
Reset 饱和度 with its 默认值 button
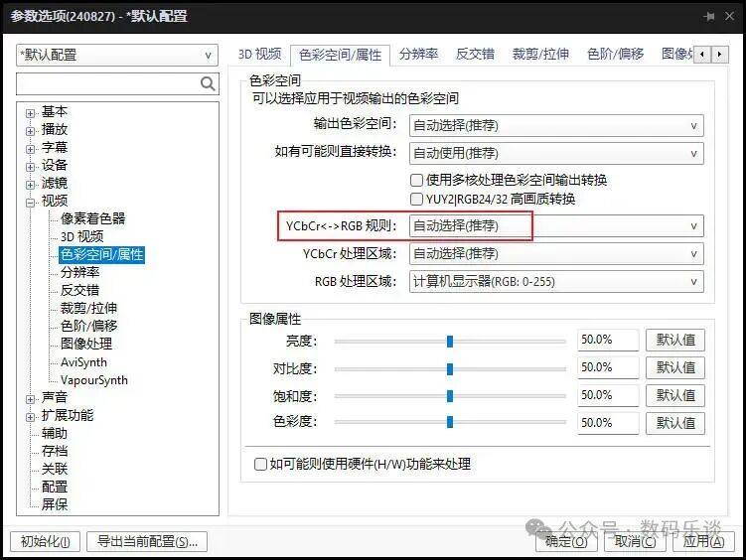675,395
